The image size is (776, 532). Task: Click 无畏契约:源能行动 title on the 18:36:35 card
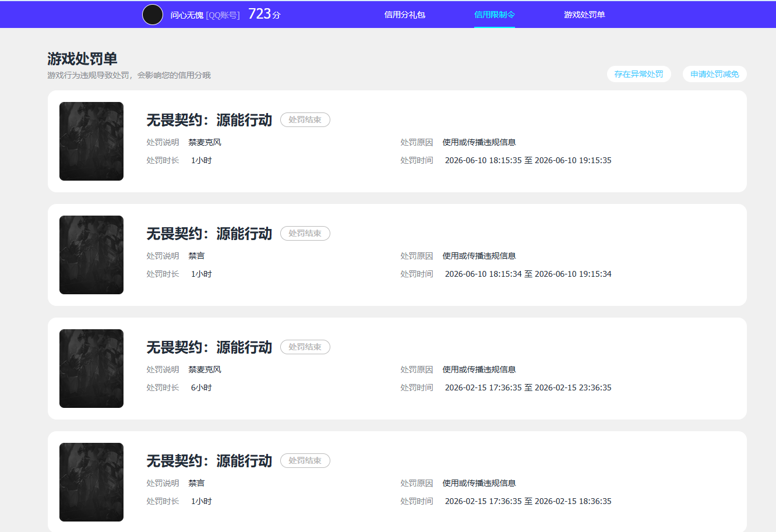(209, 461)
